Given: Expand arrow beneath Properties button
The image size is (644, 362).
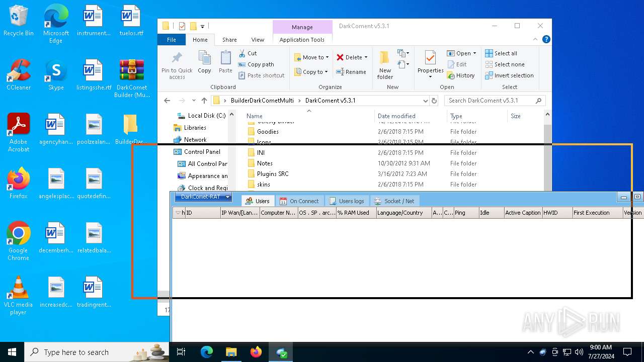Looking at the screenshot, I should 430,77.
